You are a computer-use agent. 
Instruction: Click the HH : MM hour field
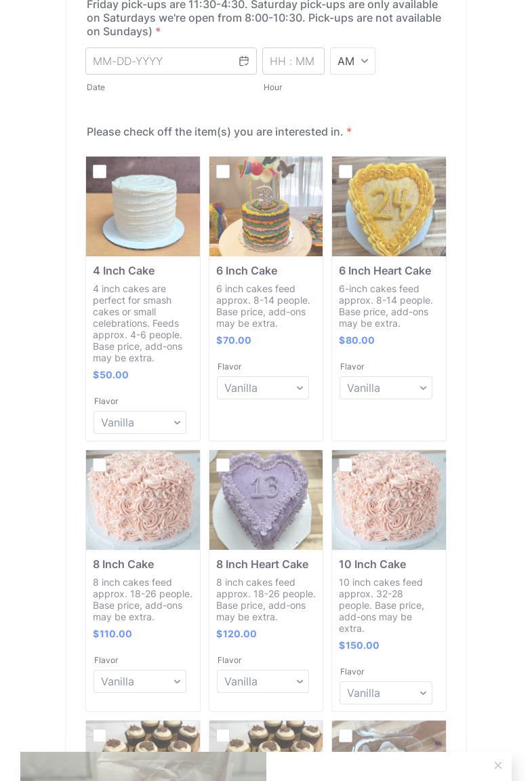pyautogui.click(x=293, y=61)
